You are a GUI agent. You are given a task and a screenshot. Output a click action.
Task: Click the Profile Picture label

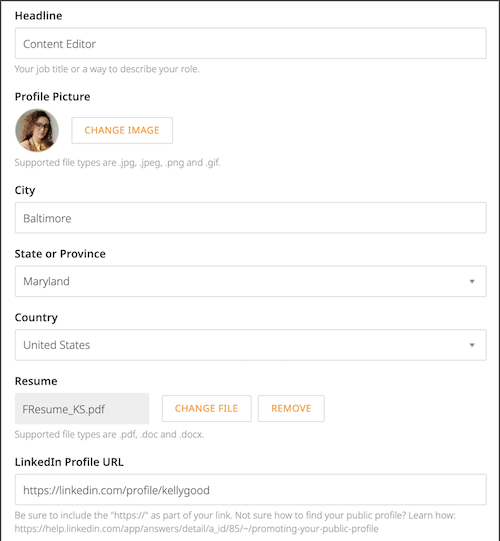coord(52,97)
